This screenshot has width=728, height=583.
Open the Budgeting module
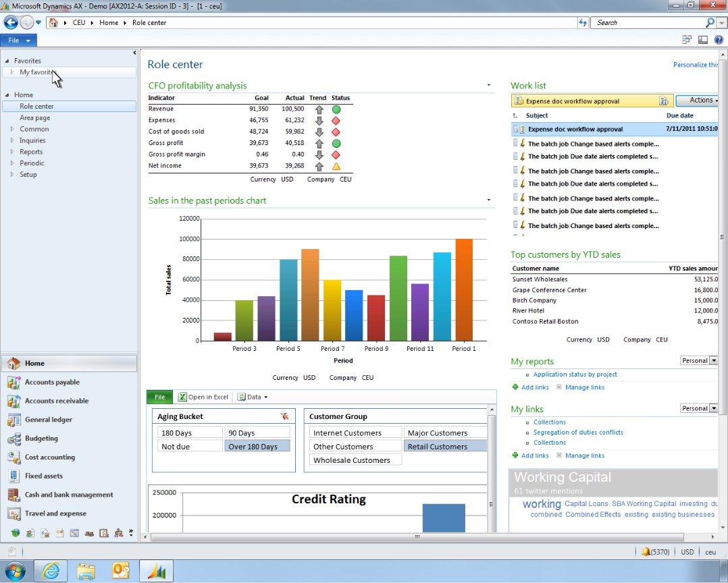coord(41,439)
